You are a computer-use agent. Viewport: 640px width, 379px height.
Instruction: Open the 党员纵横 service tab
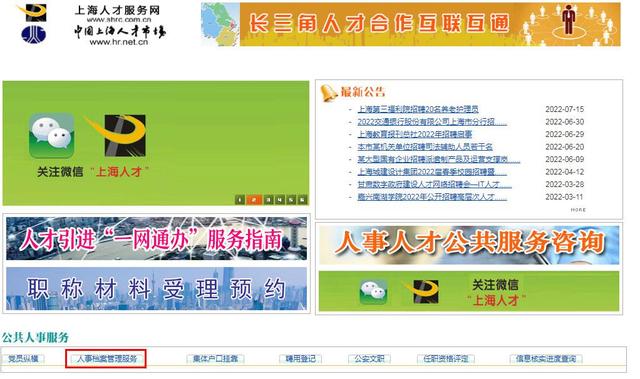point(23,359)
